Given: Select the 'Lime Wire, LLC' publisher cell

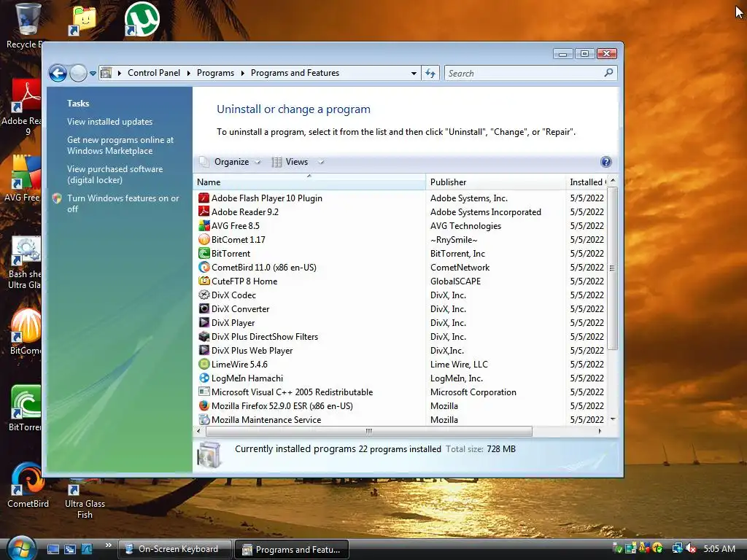Looking at the screenshot, I should point(459,365).
